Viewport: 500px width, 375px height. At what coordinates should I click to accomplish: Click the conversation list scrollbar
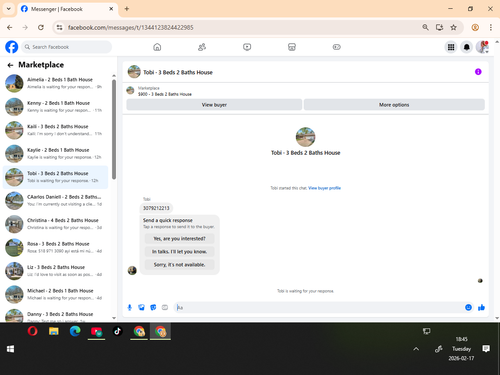114,129
